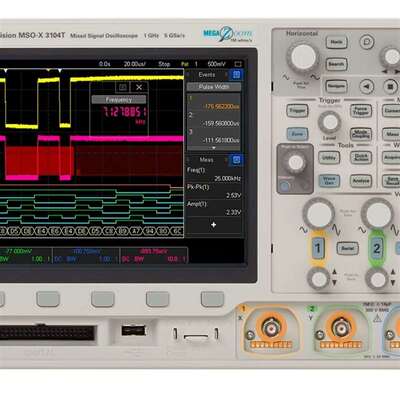This screenshot has width=400, height=400.
Task: Open the Utility key in Tools section
Action: tap(329, 157)
